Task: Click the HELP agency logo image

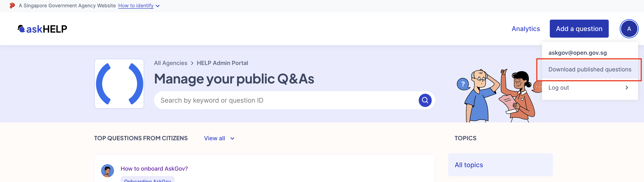Action: click(x=119, y=84)
